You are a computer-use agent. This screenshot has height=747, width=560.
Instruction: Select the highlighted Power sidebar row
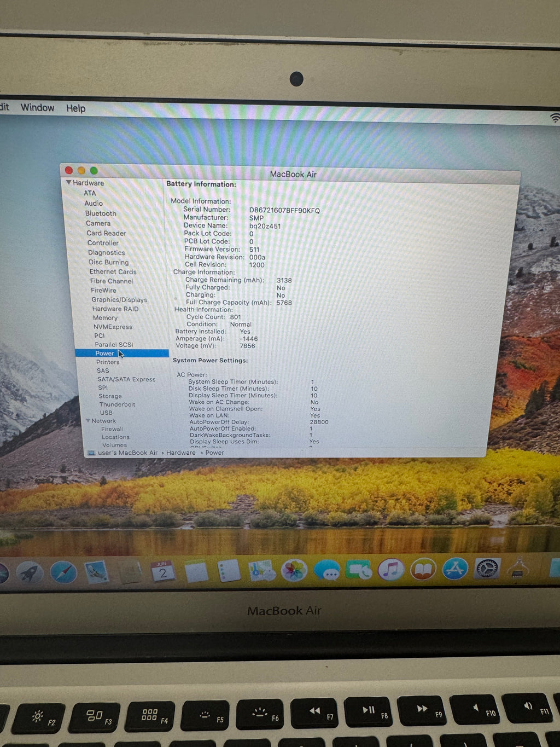[122, 354]
